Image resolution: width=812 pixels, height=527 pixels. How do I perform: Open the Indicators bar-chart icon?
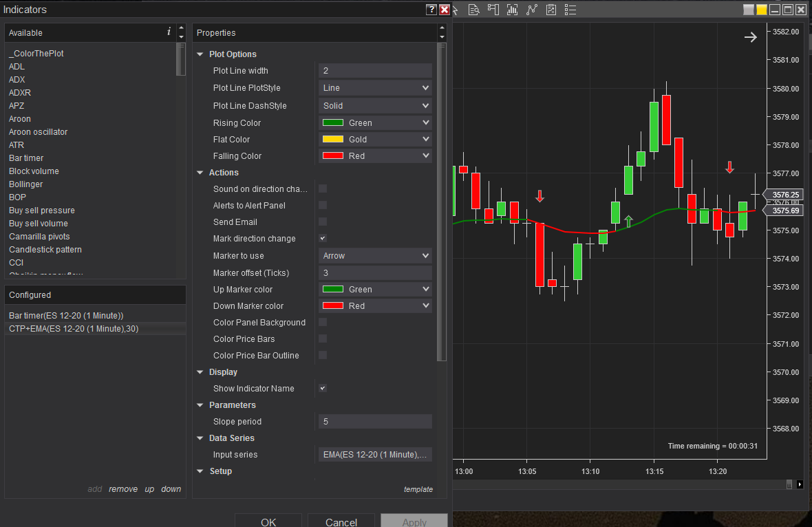tap(512, 10)
